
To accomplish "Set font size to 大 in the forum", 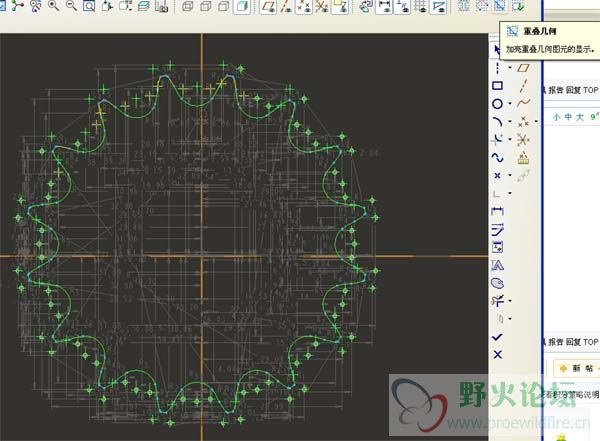I will coord(580,117).
